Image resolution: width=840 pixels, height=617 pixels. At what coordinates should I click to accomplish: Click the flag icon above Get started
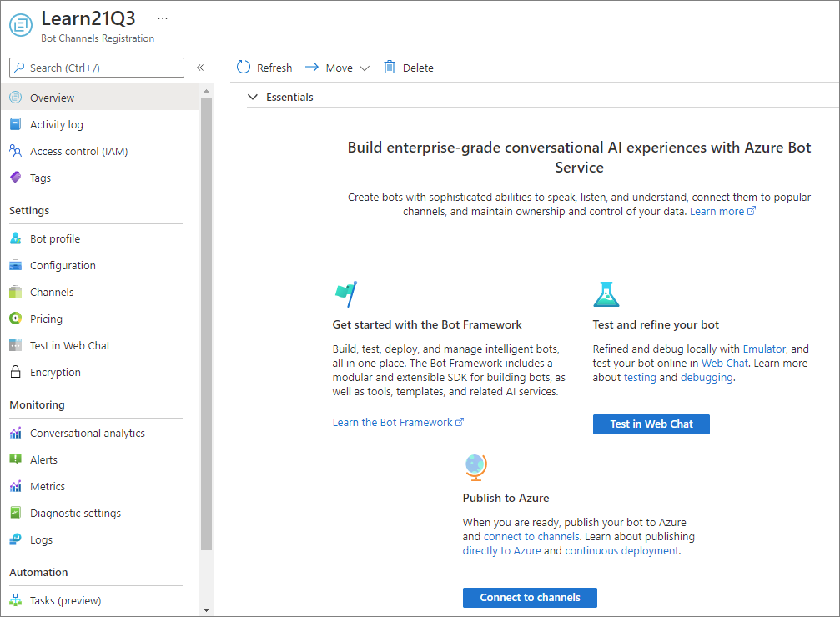coord(346,294)
